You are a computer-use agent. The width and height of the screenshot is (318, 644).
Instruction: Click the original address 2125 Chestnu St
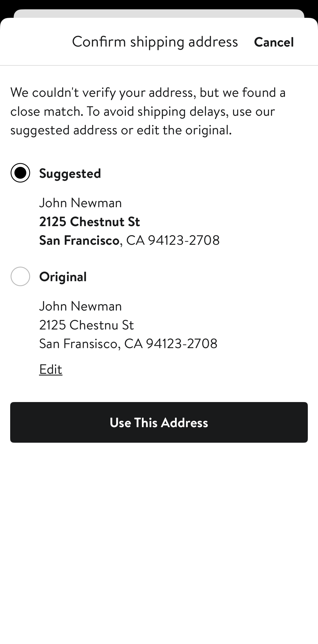tap(86, 325)
